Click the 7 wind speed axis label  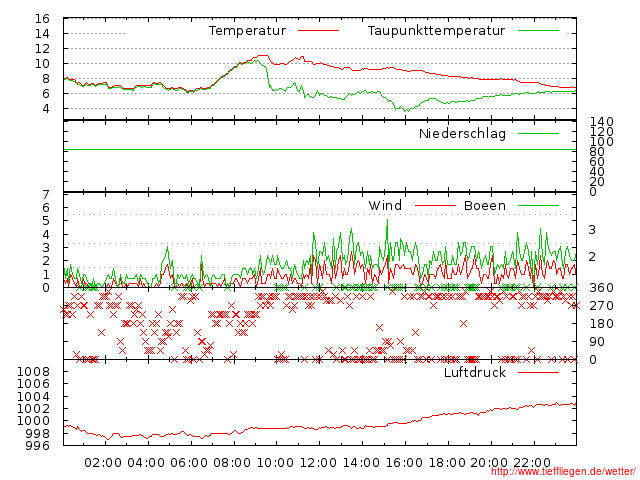coord(46,194)
